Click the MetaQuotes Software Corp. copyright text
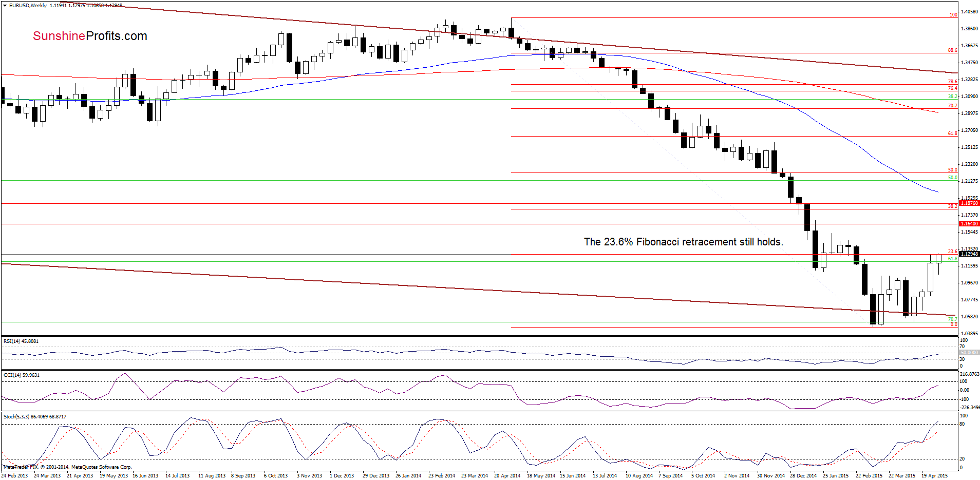980x480 pixels. click(67, 467)
